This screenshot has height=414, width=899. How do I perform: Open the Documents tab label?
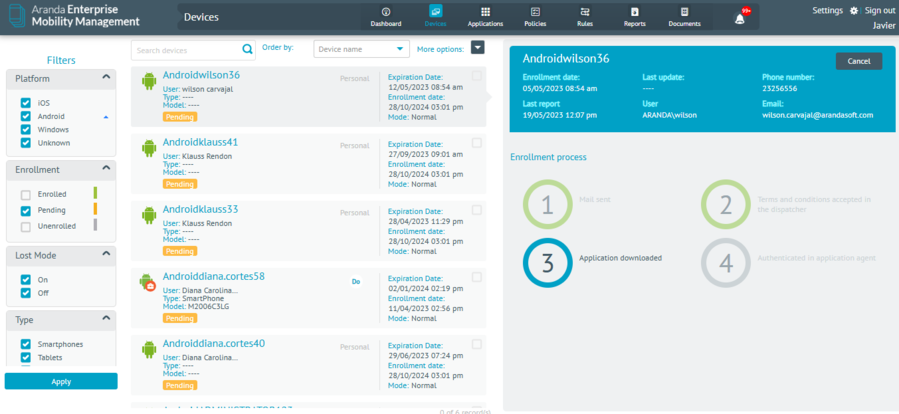(x=685, y=24)
